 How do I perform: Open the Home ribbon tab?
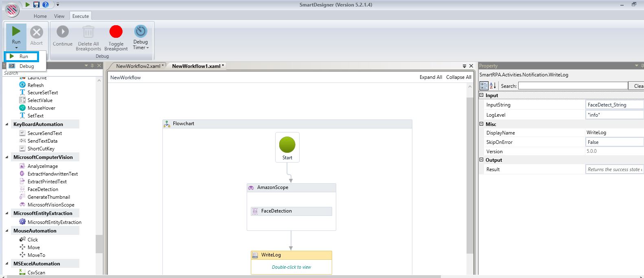(40, 16)
